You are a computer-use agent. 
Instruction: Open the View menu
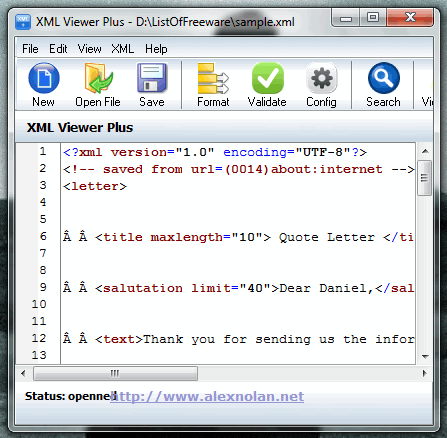pos(89,49)
